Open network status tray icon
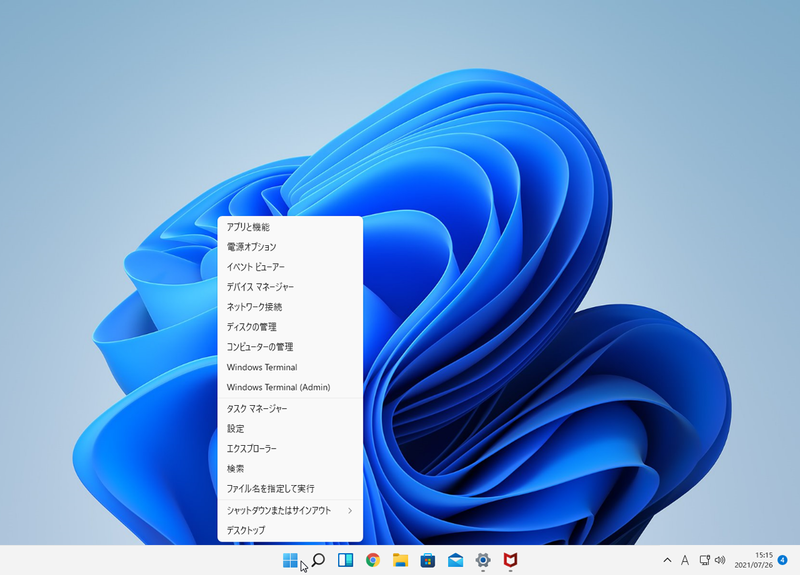Image resolution: width=800 pixels, height=575 pixels. [705, 560]
